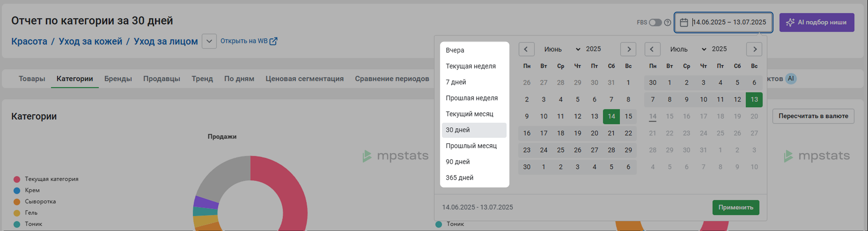
Task: Click the AI подбор ниши button
Action: tap(817, 22)
